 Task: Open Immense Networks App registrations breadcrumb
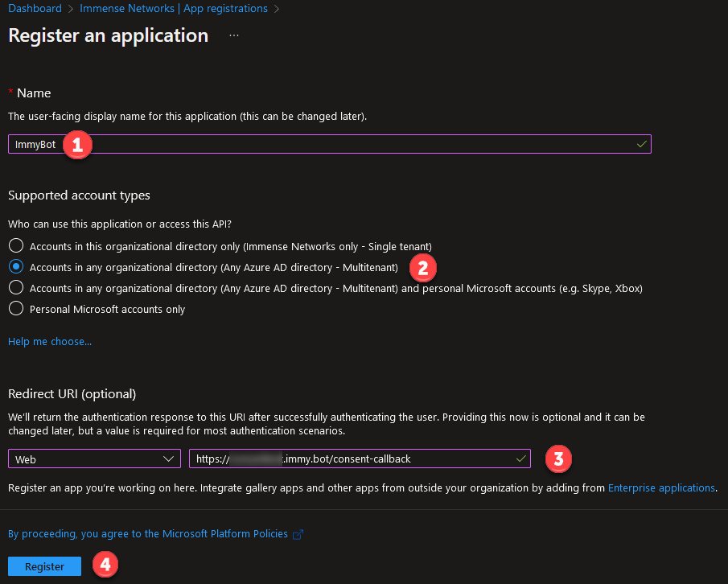click(174, 9)
